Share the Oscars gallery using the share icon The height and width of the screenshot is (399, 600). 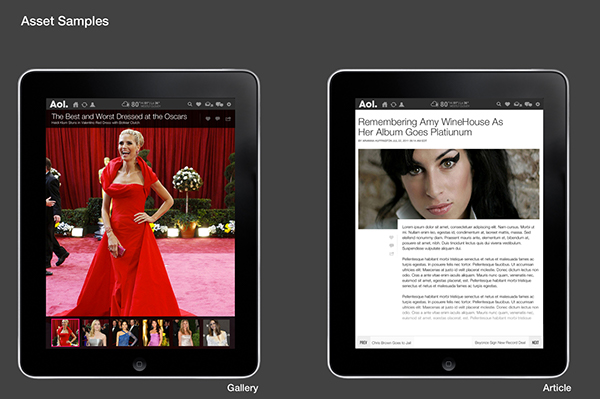click(228, 119)
